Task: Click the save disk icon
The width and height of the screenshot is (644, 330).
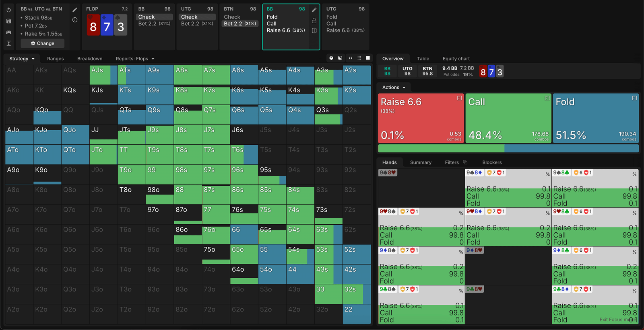Action: (x=9, y=21)
